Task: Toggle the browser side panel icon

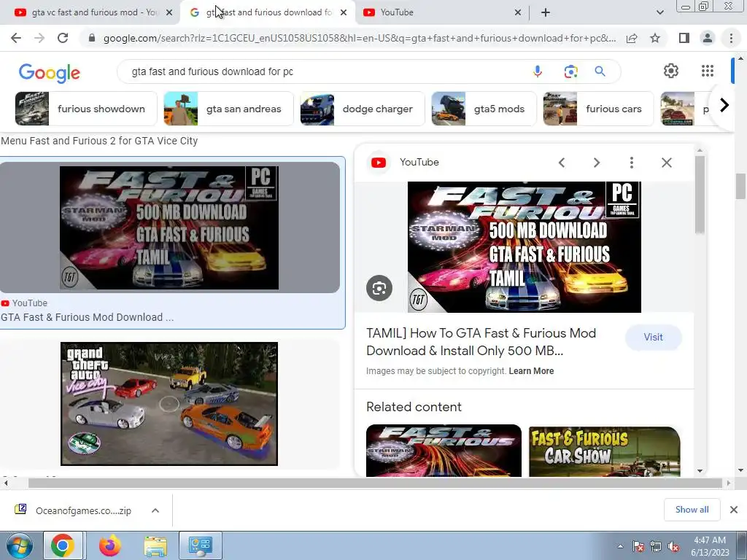Action: pos(684,38)
